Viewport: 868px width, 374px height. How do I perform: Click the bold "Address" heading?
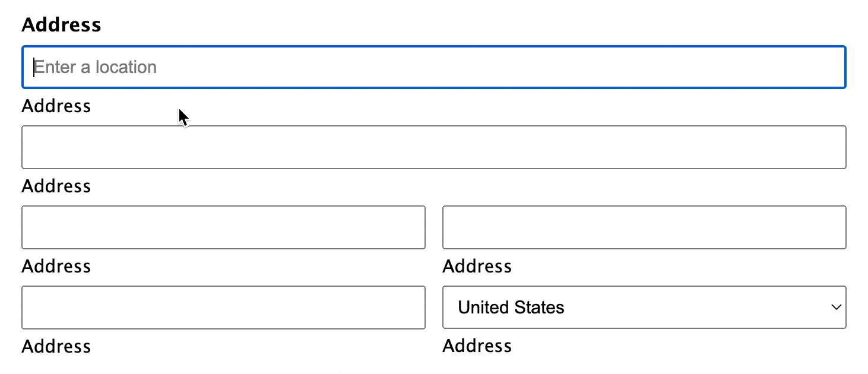click(x=61, y=25)
